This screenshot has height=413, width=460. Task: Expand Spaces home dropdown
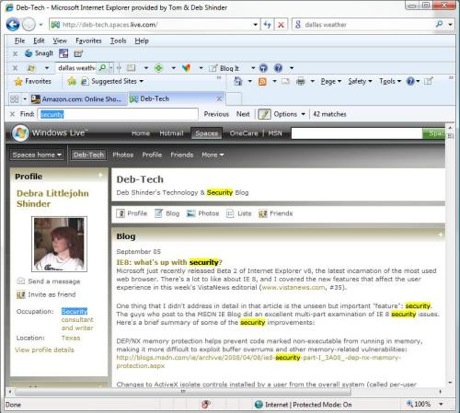pos(37,155)
